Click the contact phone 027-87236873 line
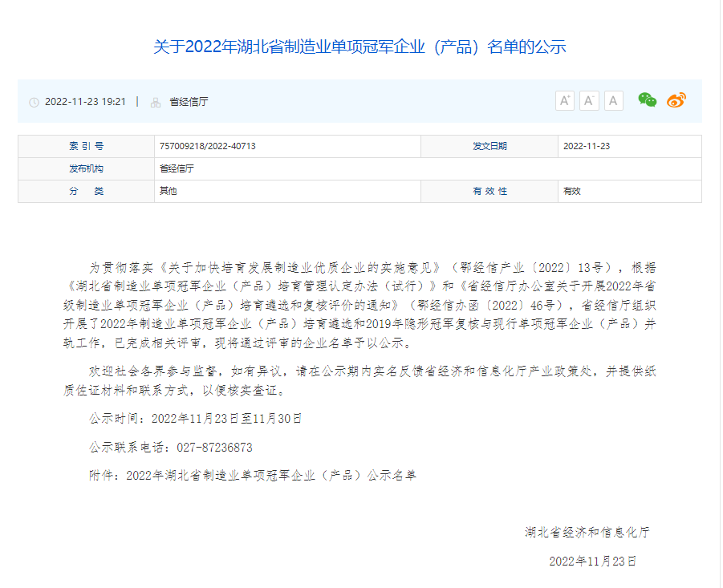723x588 pixels. point(170,447)
